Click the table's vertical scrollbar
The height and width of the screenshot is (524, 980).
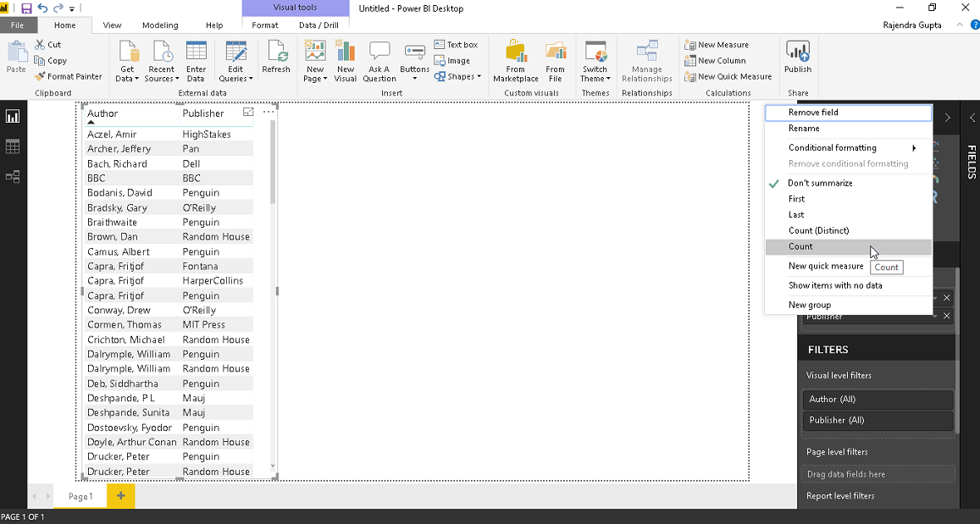click(273, 161)
